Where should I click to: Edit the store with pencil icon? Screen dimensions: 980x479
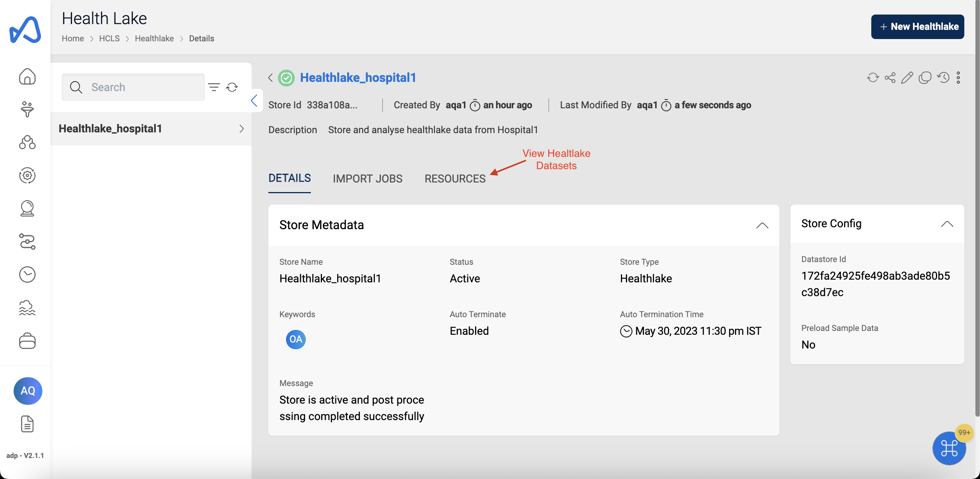coord(907,78)
